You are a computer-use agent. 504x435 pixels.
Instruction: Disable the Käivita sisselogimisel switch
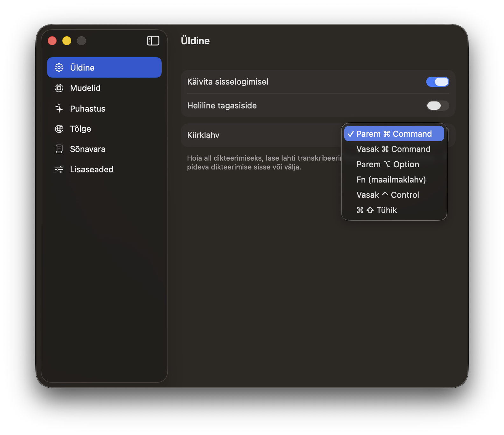click(437, 82)
